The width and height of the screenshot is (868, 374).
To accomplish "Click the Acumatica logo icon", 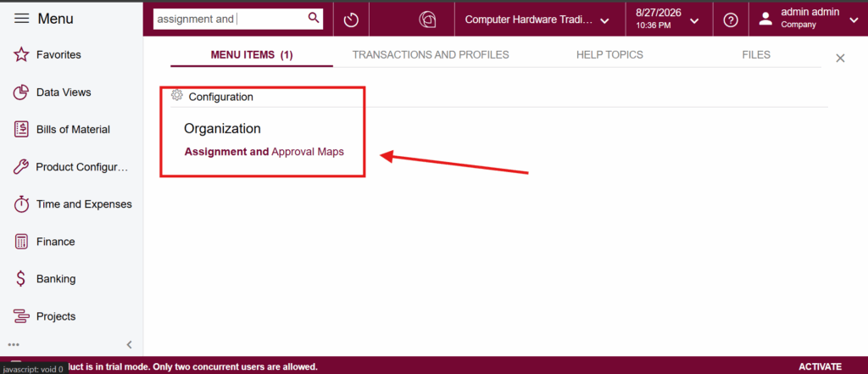I will pyautogui.click(x=427, y=20).
